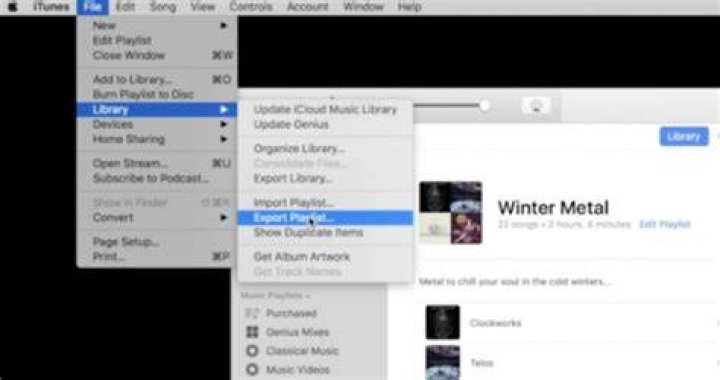Screen dimensions: 720x380
Task: Click the Edit Playlist link
Action: point(665,224)
